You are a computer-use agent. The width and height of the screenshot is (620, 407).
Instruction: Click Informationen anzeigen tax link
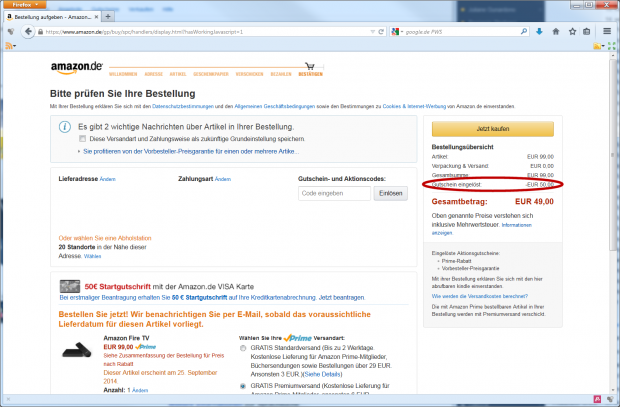[x=482, y=229]
